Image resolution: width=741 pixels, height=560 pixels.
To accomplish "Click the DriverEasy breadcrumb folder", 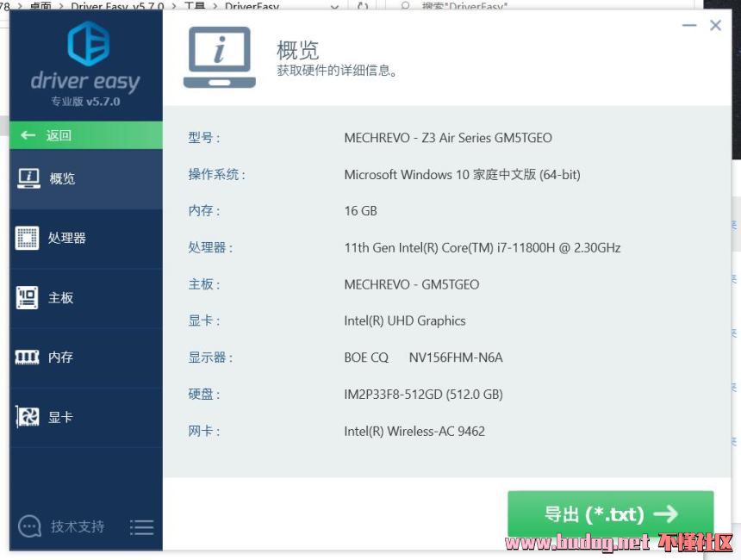I will point(252,6).
